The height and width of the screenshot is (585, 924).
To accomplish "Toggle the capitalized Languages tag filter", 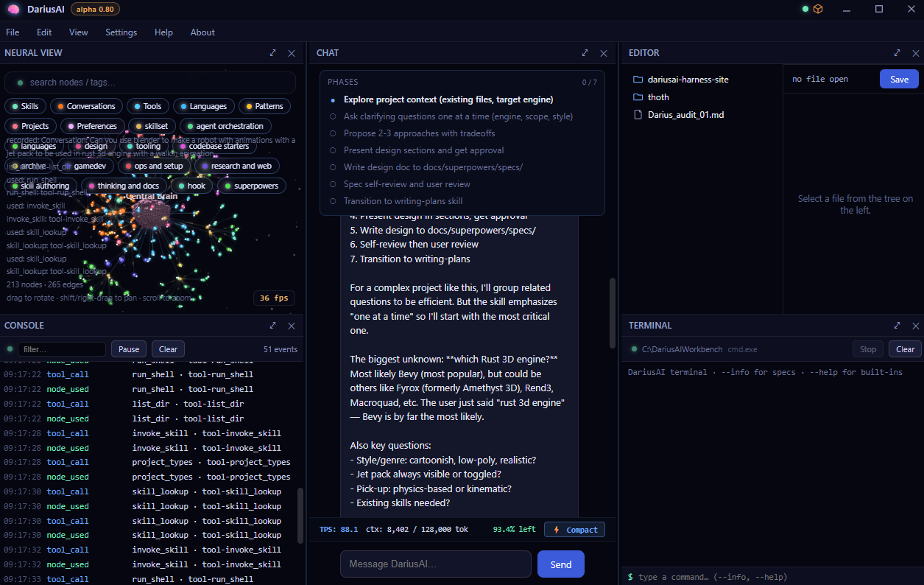I will 204,106.
